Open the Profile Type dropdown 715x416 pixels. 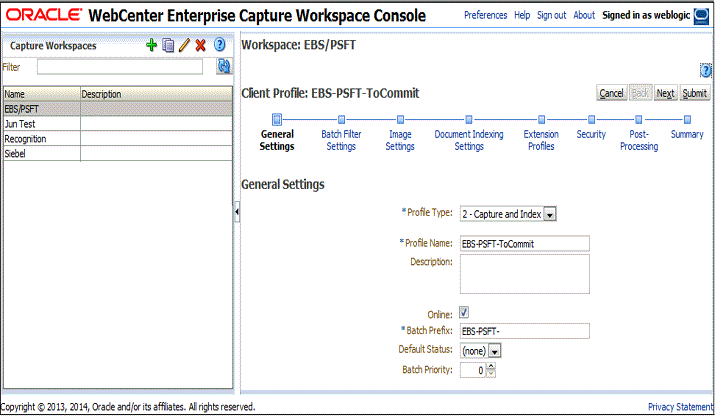point(550,214)
